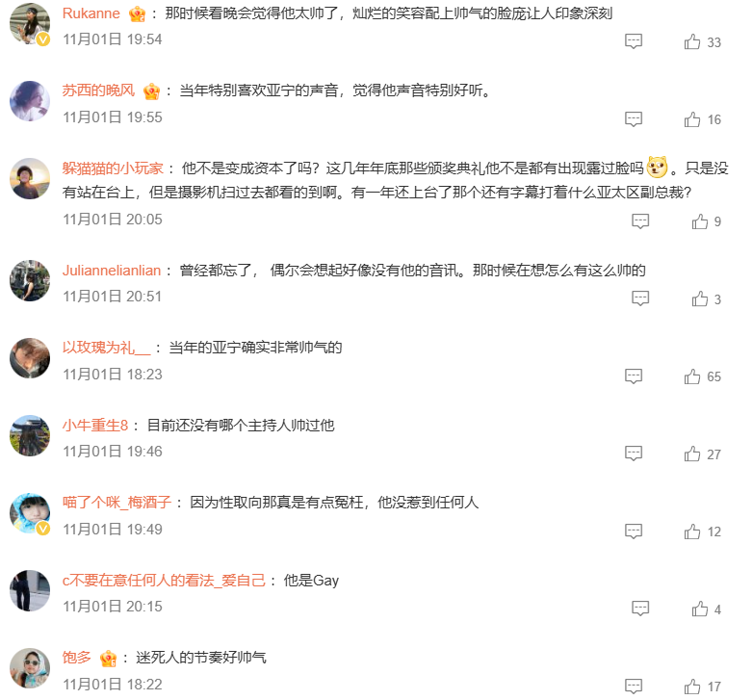752x700 pixels.
Task: Like 喵了个咪_梅酒子's comment with 12 likes
Action: point(692,531)
